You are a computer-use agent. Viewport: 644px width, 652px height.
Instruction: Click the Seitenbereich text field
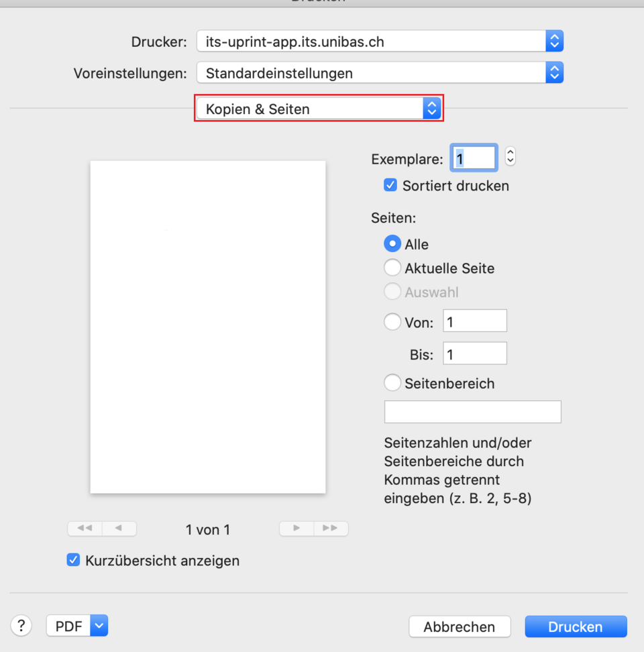[472, 411]
